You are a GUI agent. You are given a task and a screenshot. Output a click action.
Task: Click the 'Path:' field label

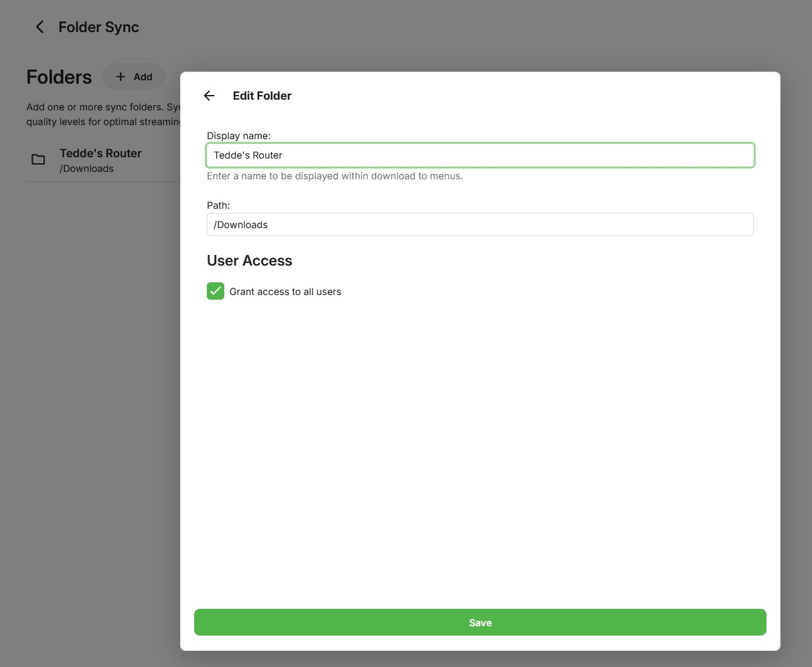[218, 205]
